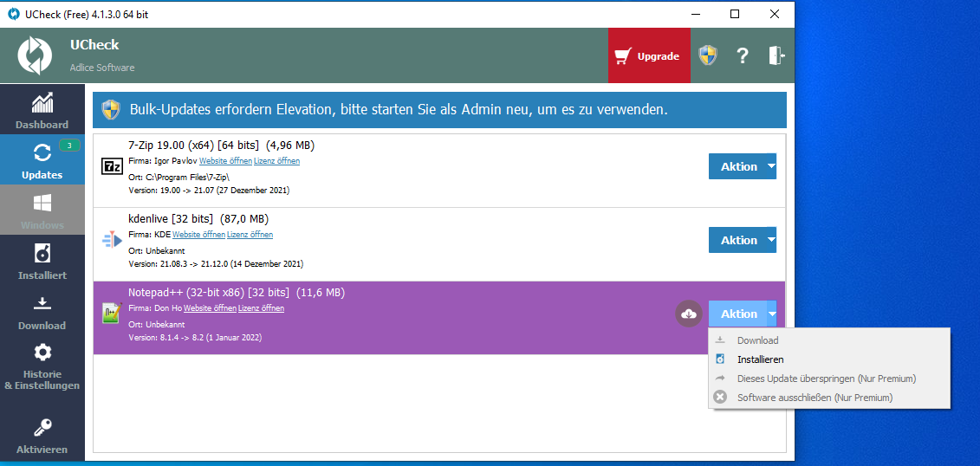Click the 7-Zip application icon

(111, 166)
